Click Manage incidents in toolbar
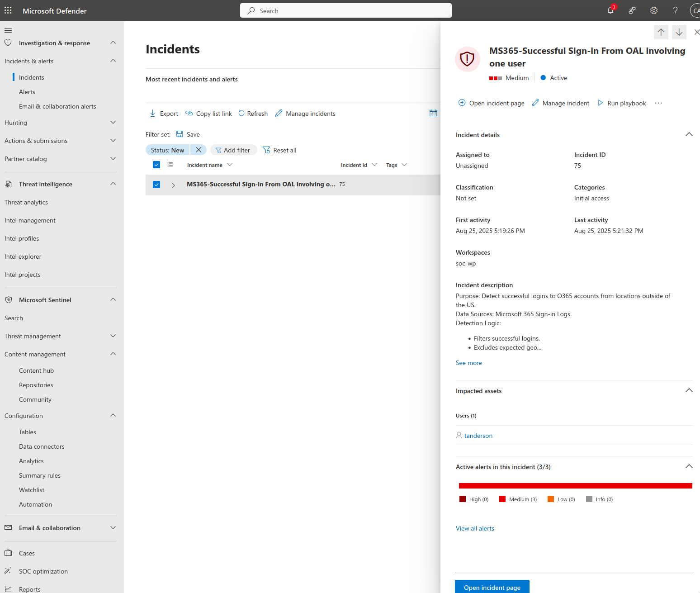This screenshot has height=593, width=700. 305,114
